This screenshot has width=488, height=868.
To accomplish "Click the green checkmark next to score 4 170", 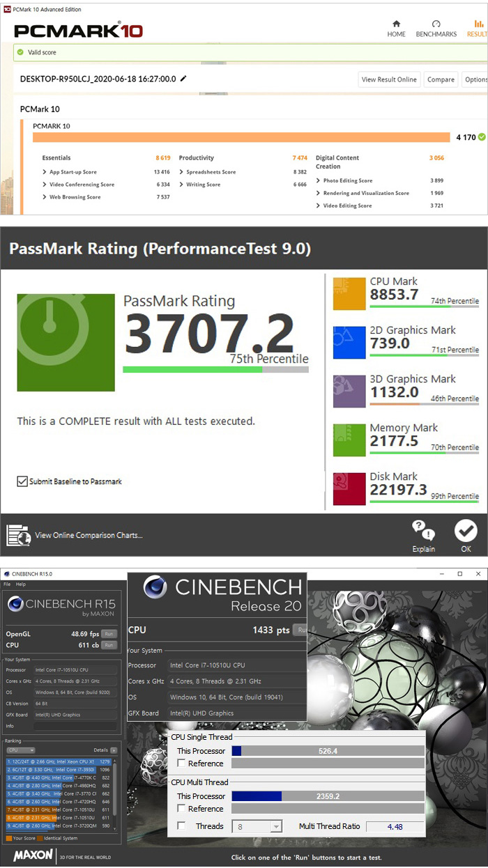I will coord(482,137).
